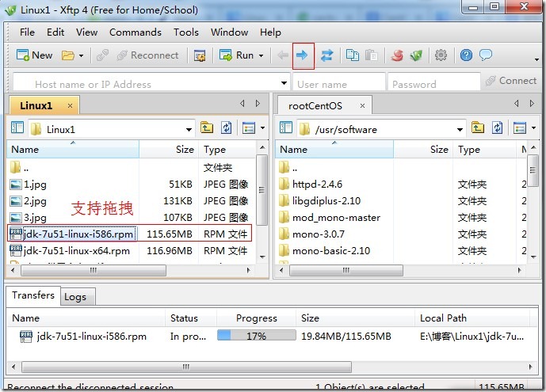Switch to the Transfers tab
The width and height of the screenshot is (546, 392).
(33, 295)
